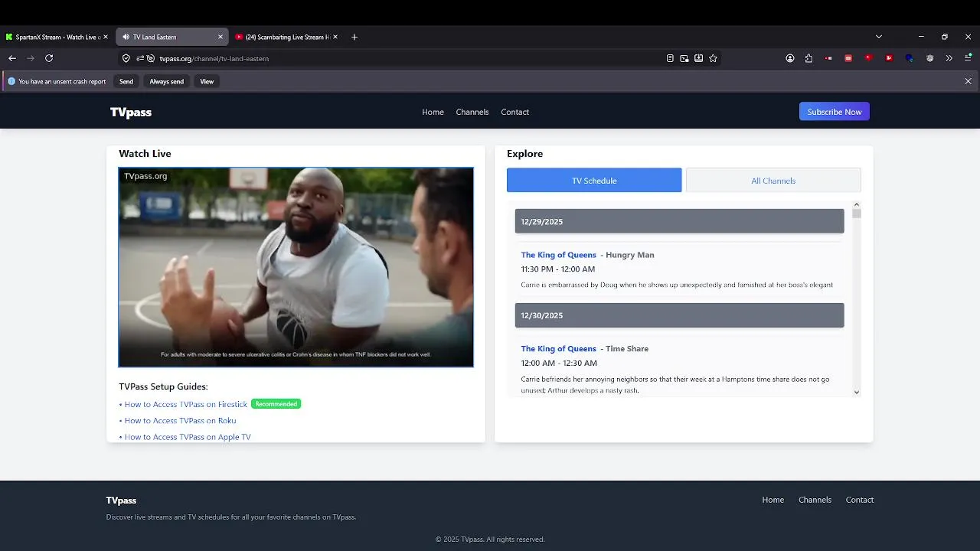This screenshot has width=980, height=551.
Task: Open the Firefox account profile icon
Action: click(x=790, y=58)
